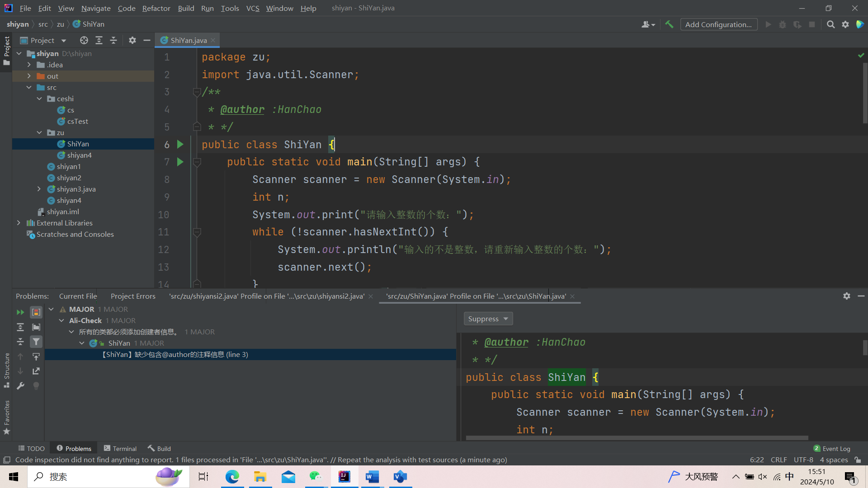Click the Build project hammer icon
This screenshot has width=868, height=488.
(x=669, y=24)
